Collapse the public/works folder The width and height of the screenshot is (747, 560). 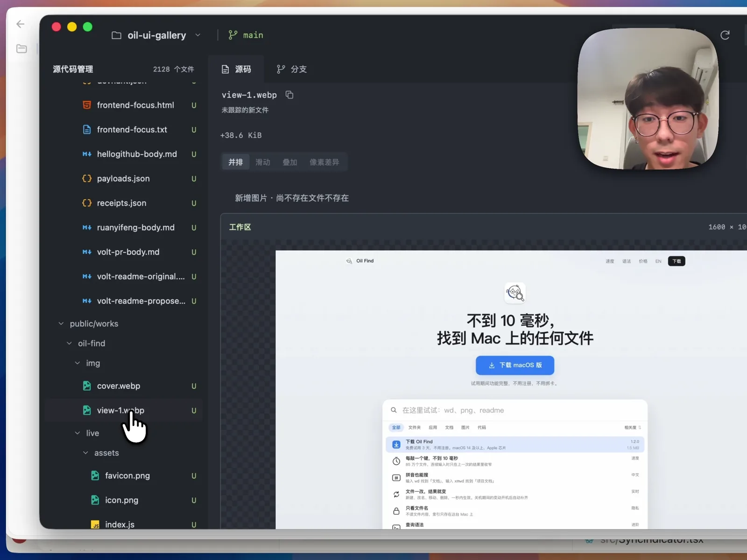point(61,323)
